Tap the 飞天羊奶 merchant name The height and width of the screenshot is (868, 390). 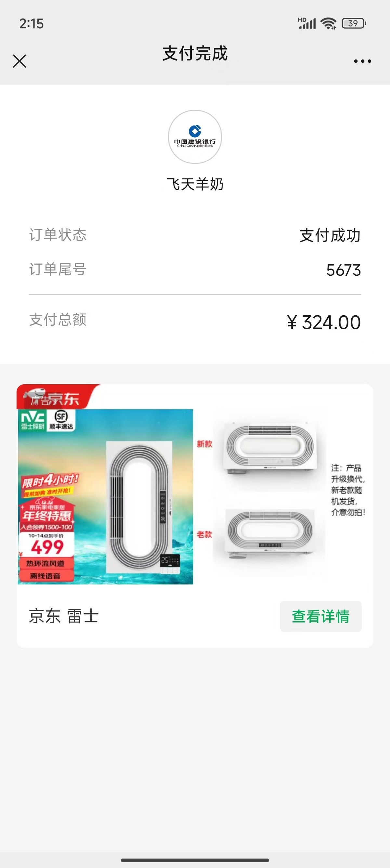coord(195,184)
